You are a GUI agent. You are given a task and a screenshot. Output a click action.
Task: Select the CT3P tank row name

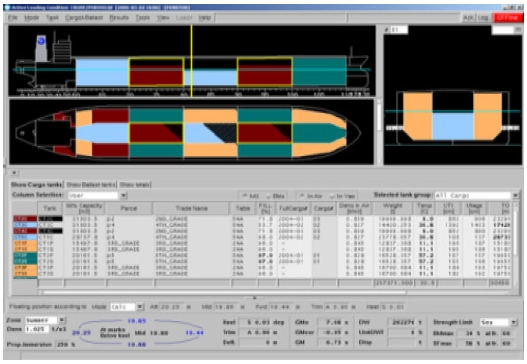coord(50,268)
